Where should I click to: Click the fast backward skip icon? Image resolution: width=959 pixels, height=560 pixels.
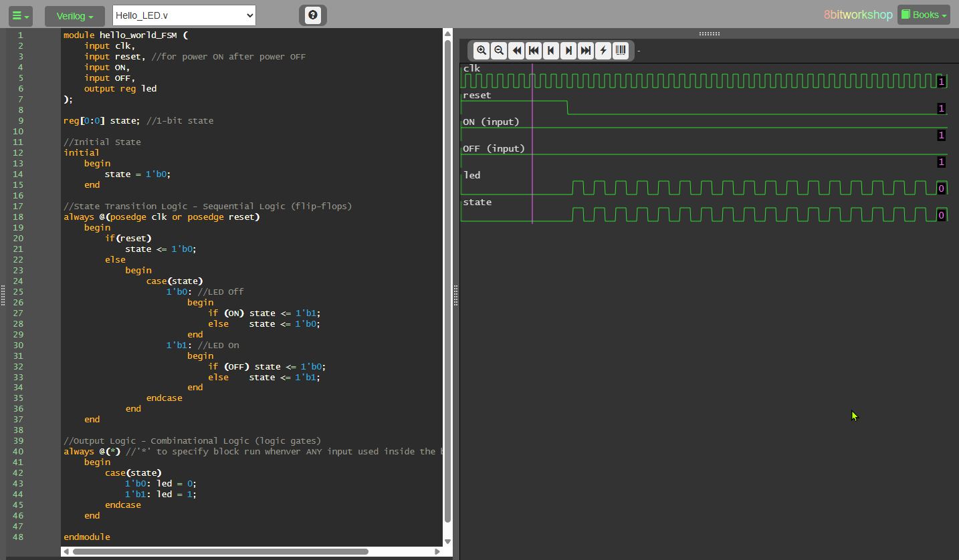[516, 51]
